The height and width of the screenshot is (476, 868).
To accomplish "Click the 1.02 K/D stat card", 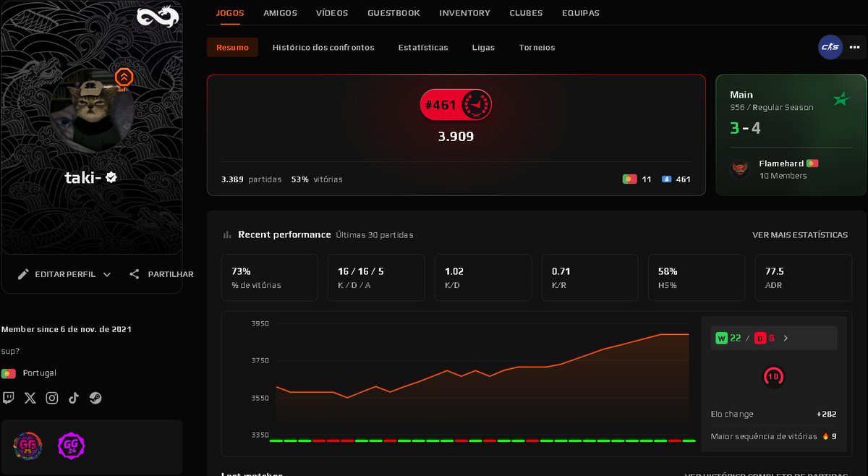I will click(x=482, y=277).
